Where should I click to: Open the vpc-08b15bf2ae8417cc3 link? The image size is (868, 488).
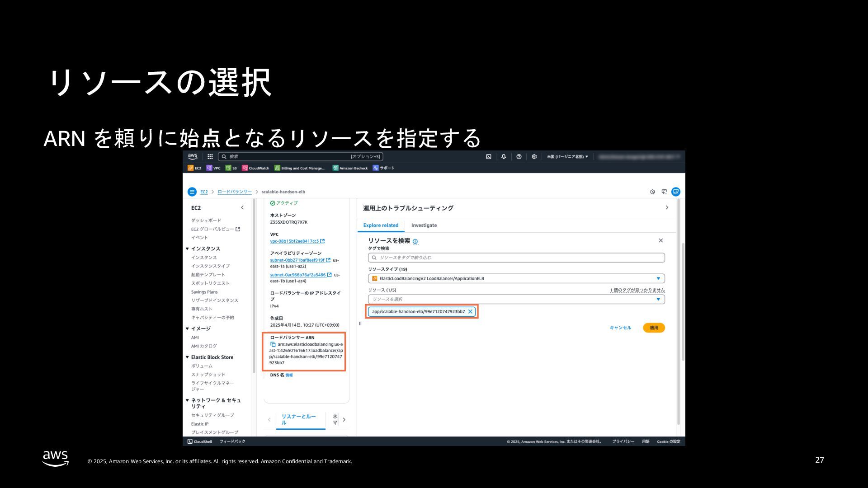(x=294, y=241)
